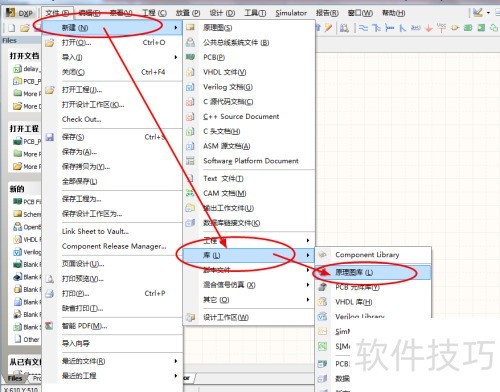The image size is (500, 392).
Task: Open the 帮助(H) menu
Action: (394, 13)
